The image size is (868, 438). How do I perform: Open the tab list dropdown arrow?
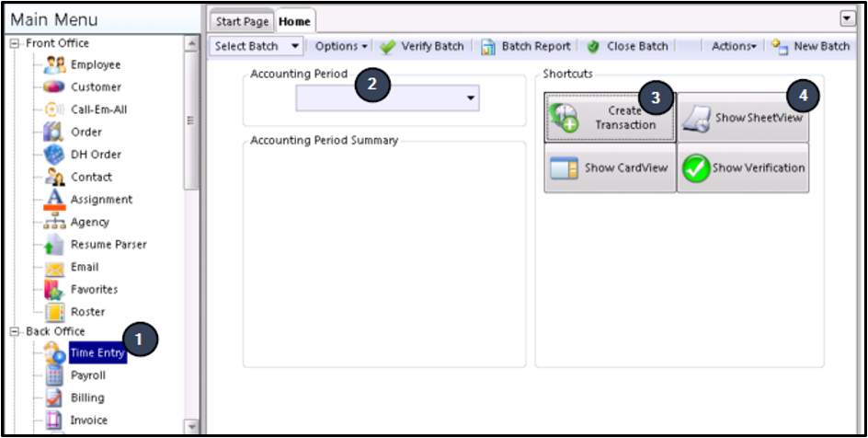tap(848, 18)
